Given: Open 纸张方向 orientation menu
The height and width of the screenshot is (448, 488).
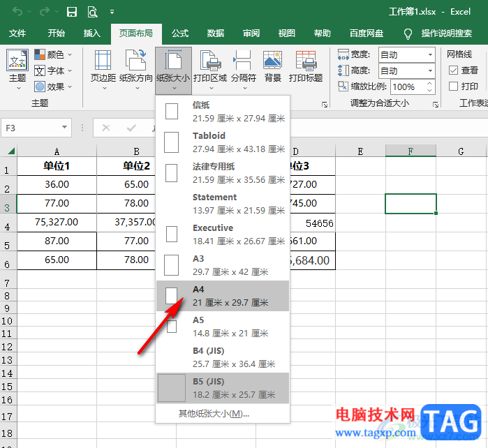Looking at the screenshot, I should tap(136, 70).
